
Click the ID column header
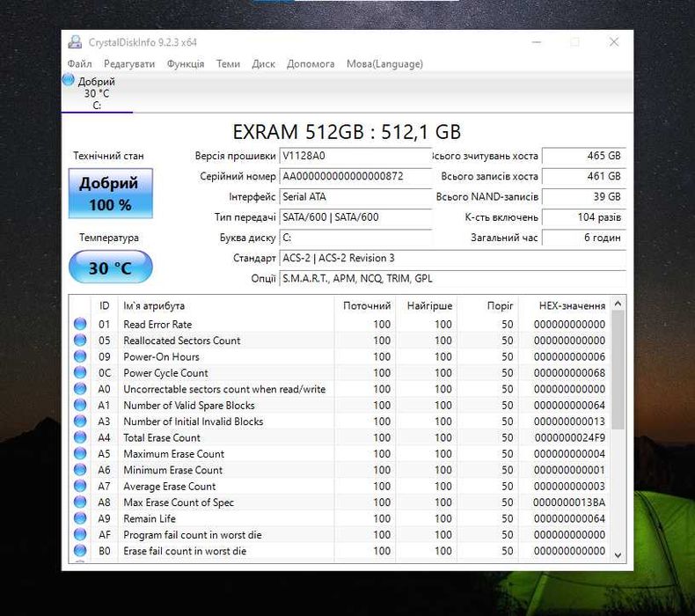tap(104, 305)
